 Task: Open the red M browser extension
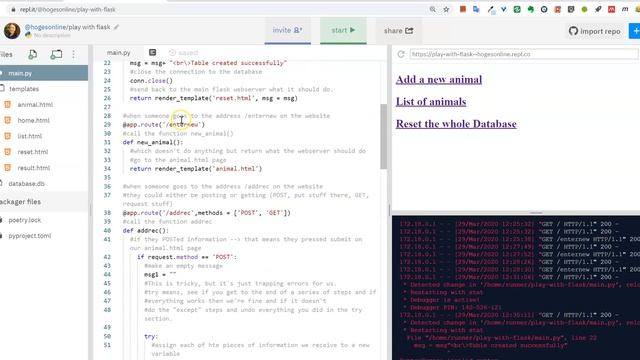(x=611, y=9)
